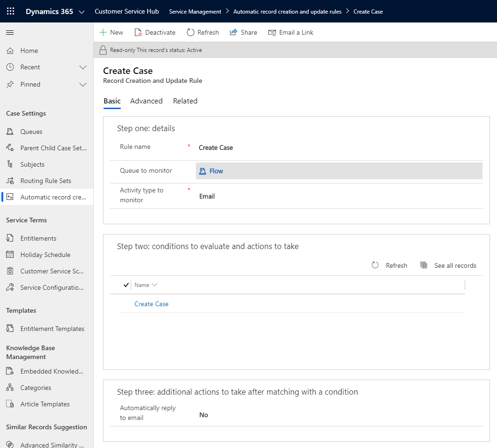
Task: Refresh the record using the toolbar icon
Action: click(x=191, y=32)
